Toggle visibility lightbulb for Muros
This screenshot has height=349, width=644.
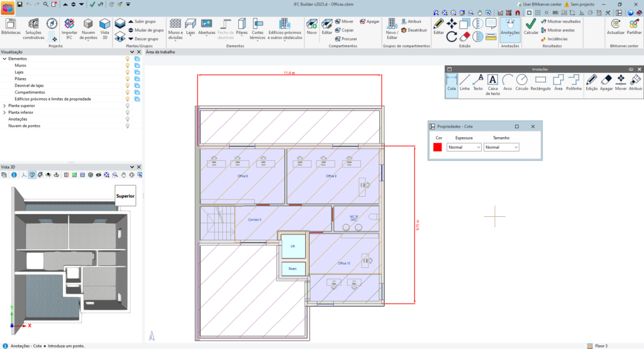128,65
